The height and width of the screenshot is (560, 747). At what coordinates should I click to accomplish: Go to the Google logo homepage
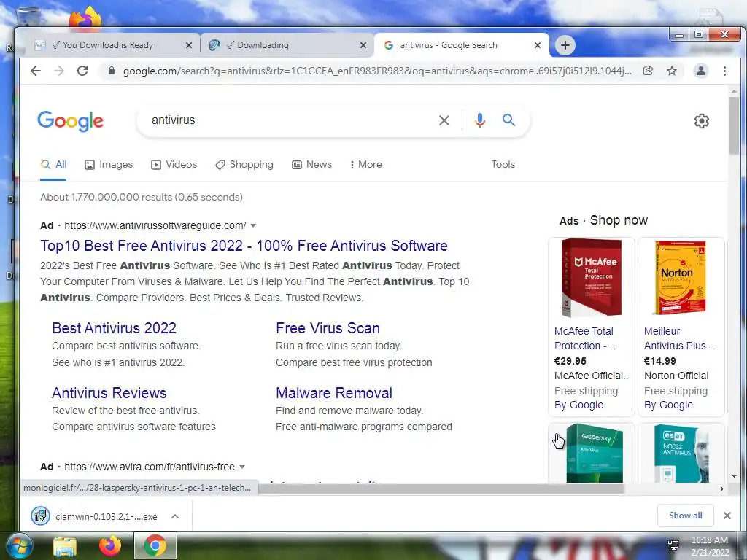coord(71,121)
